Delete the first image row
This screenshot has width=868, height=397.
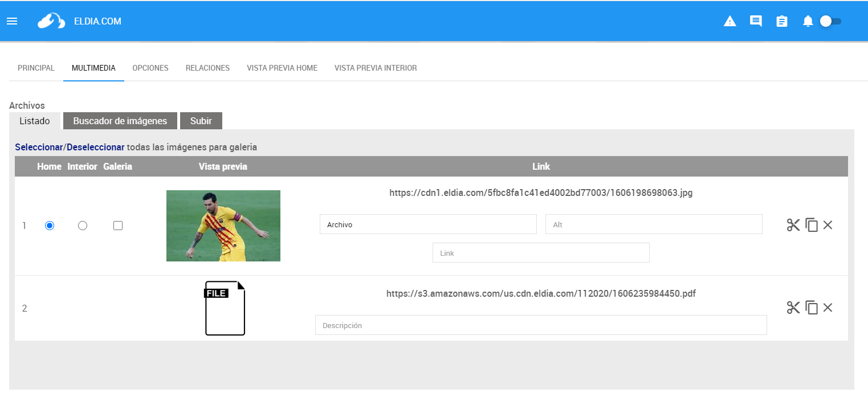click(x=828, y=225)
